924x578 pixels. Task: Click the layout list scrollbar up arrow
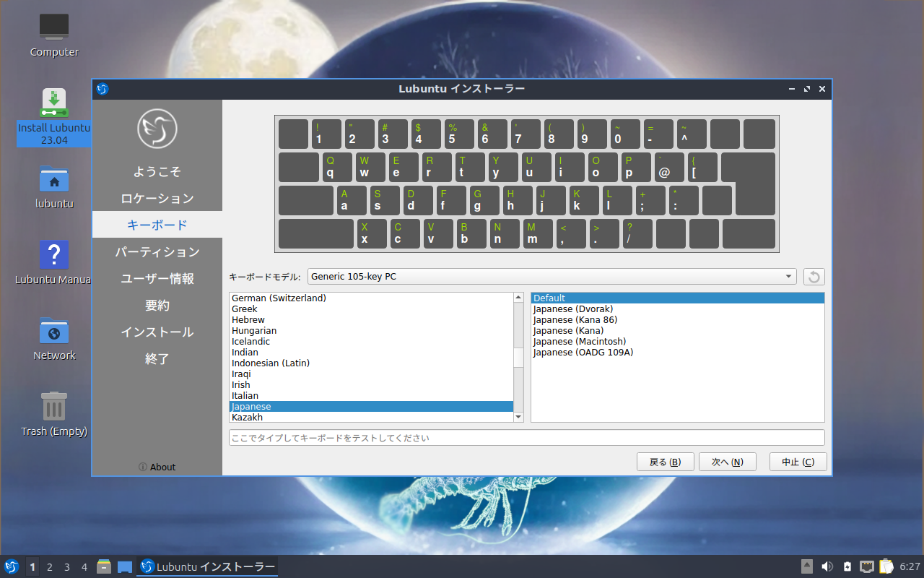[x=518, y=298]
